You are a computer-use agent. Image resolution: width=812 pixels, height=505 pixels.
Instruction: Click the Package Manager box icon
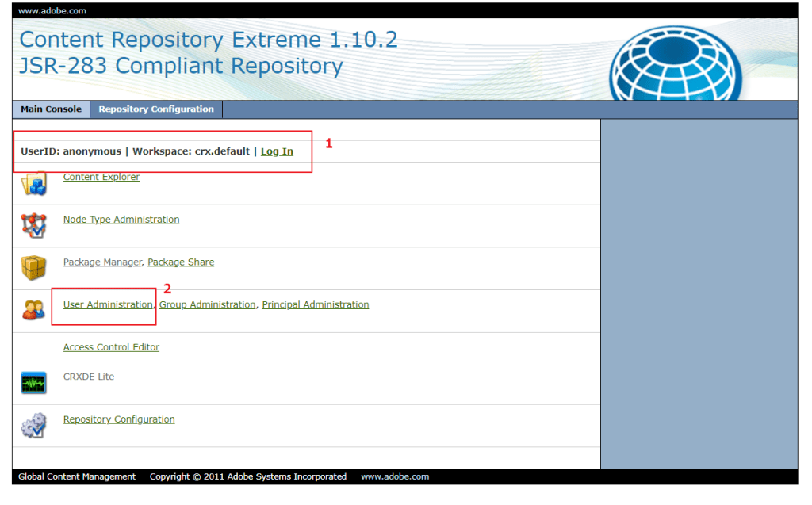tap(33, 268)
